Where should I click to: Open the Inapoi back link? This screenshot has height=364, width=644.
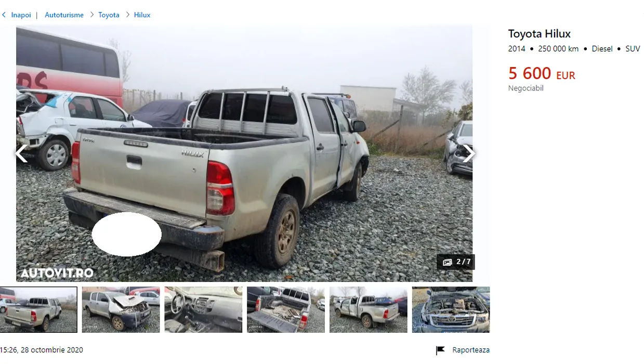tap(21, 15)
